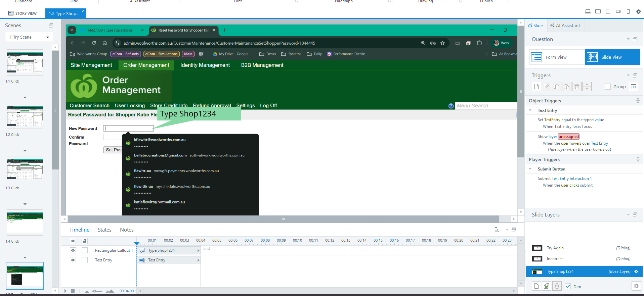The width and height of the screenshot is (644, 296).
Task: Toggle visibility of the Text Entry object
Action: point(73,260)
